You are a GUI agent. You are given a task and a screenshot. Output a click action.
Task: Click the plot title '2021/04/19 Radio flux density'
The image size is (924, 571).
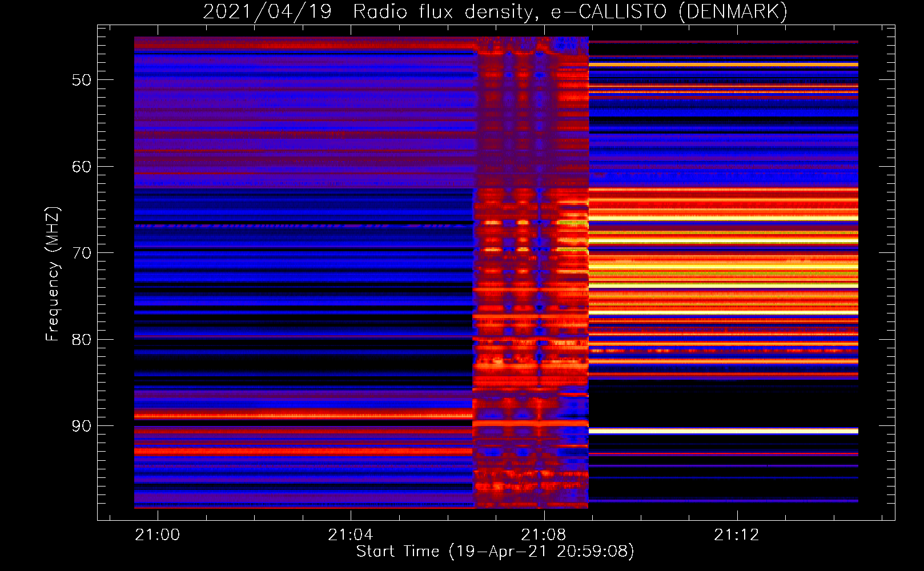click(369, 11)
